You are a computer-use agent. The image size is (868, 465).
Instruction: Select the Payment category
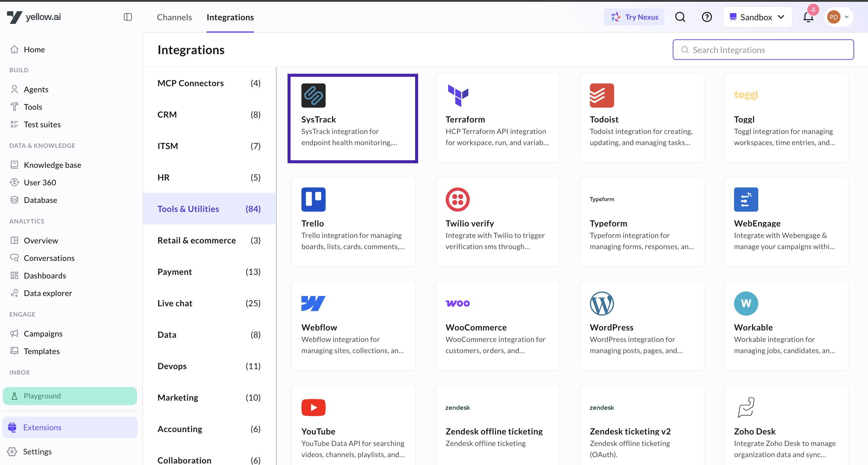coord(209,272)
